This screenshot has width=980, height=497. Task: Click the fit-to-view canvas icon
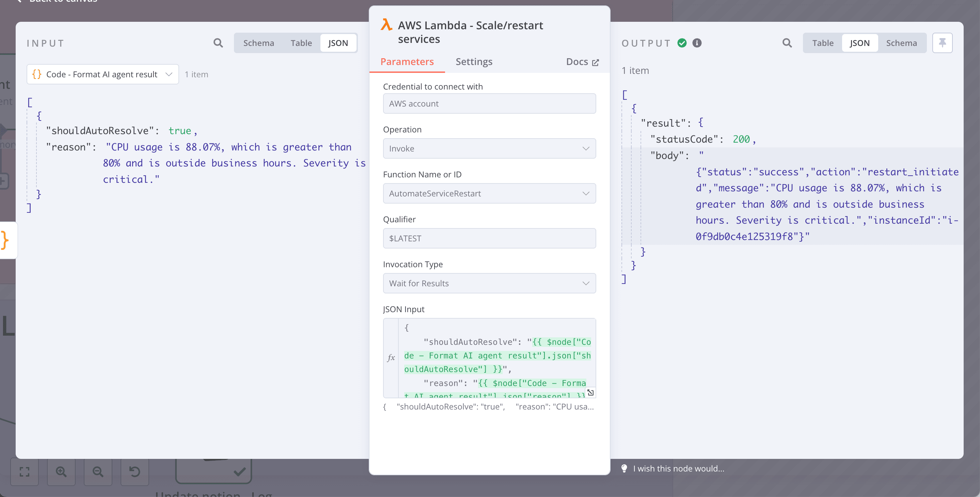click(25, 472)
